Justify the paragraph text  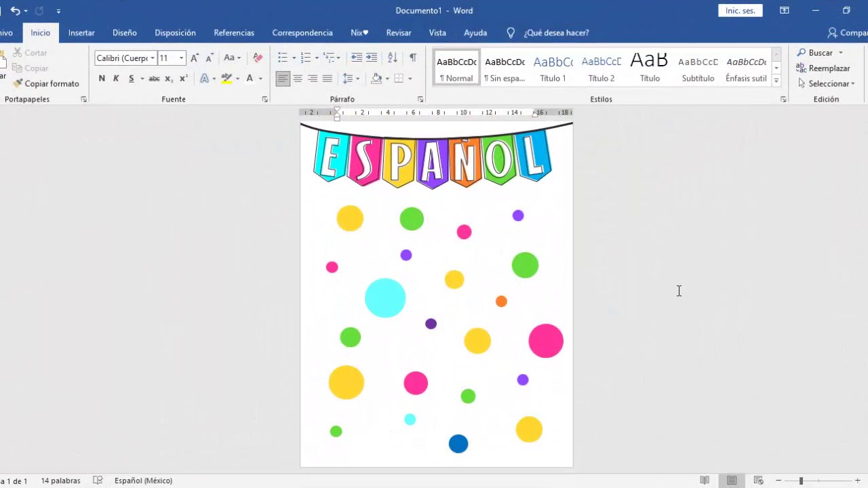pyautogui.click(x=328, y=79)
